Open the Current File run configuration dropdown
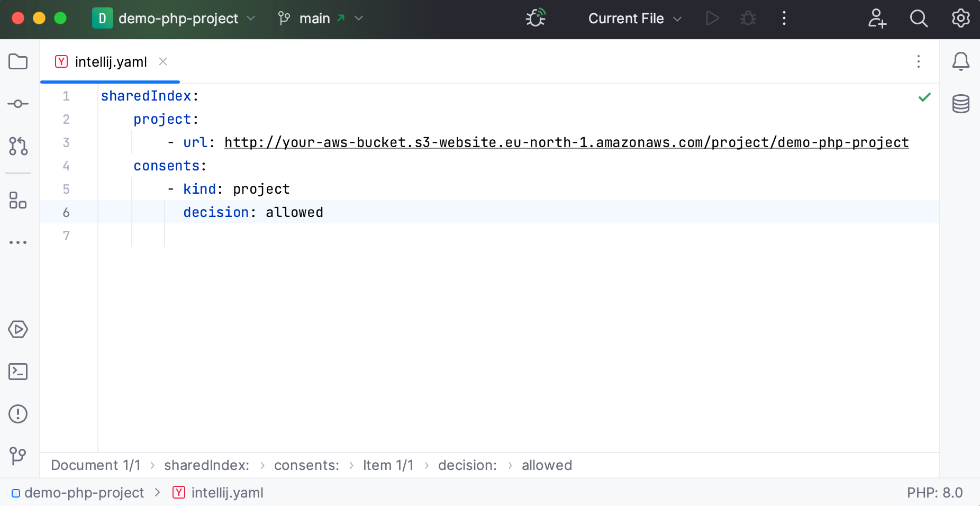This screenshot has width=980, height=506. point(633,18)
